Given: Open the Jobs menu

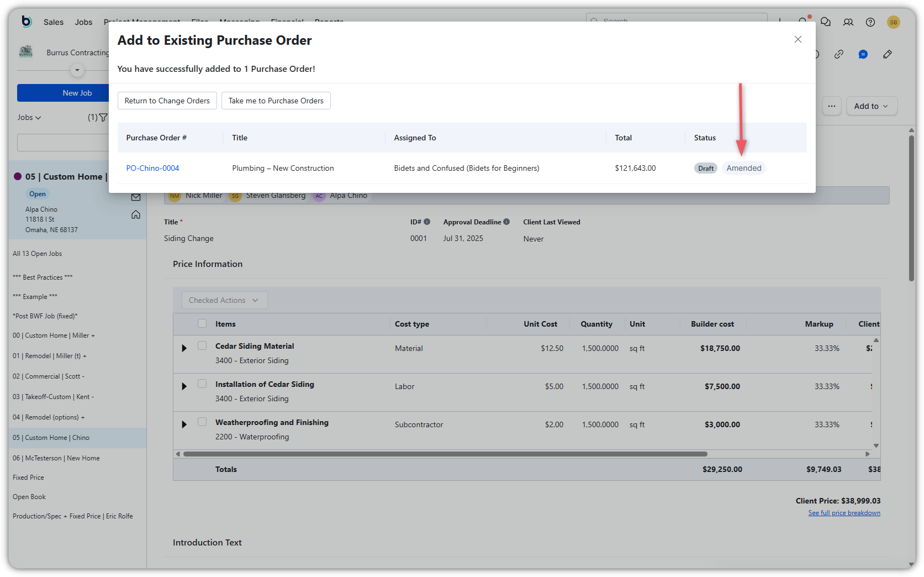Looking at the screenshot, I should tap(84, 22).
